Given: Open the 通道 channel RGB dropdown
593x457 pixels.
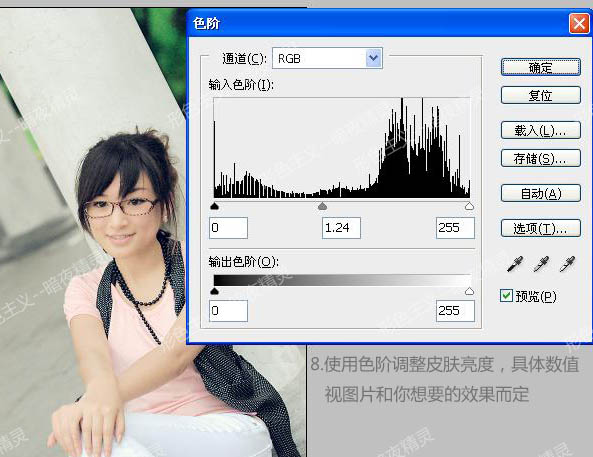Looking at the screenshot, I should coord(328,58).
